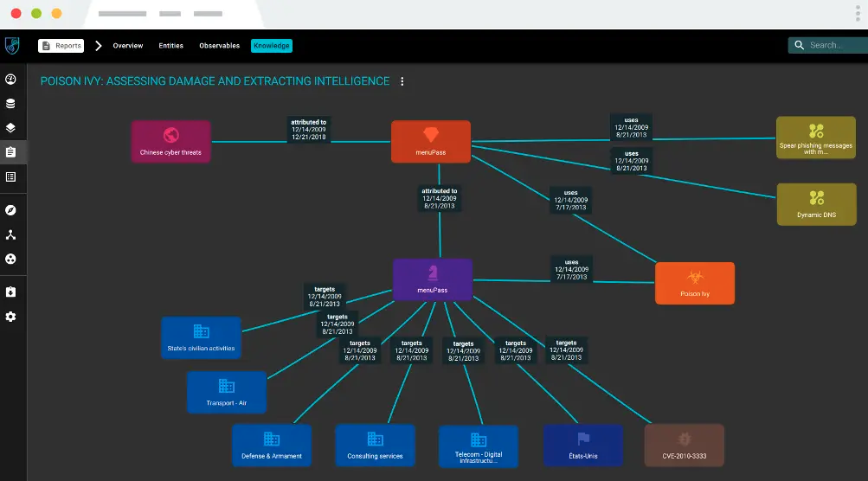Open the browser window's vertical dots menu

pos(857,14)
